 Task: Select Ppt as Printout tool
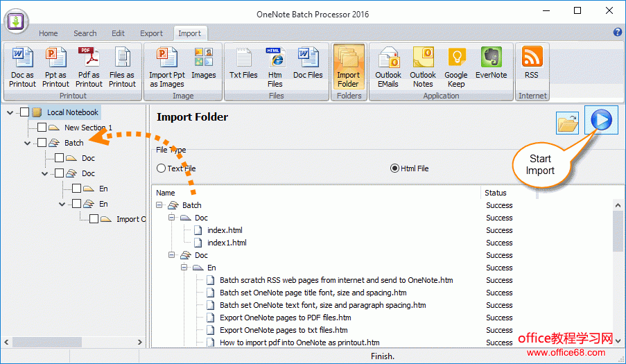click(55, 67)
